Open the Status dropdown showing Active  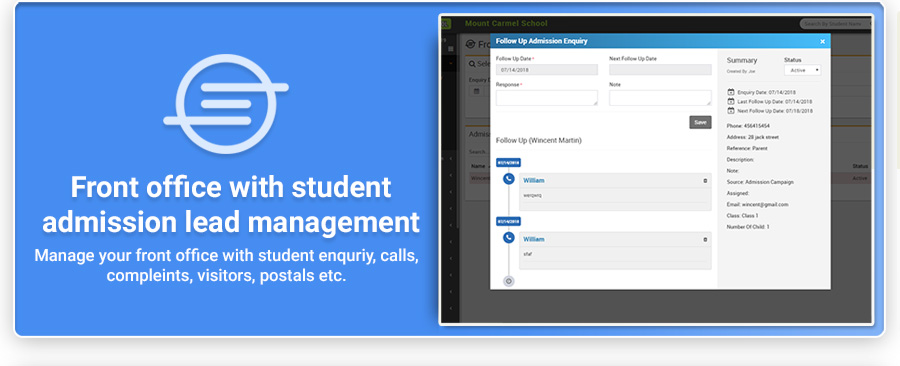click(x=802, y=70)
